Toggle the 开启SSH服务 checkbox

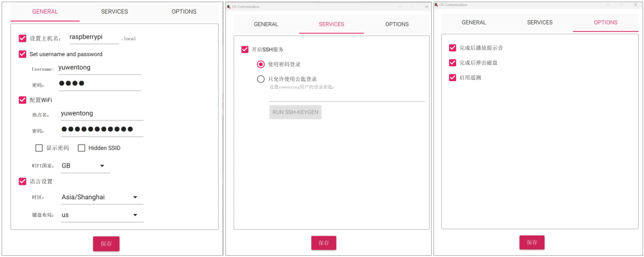(245, 49)
